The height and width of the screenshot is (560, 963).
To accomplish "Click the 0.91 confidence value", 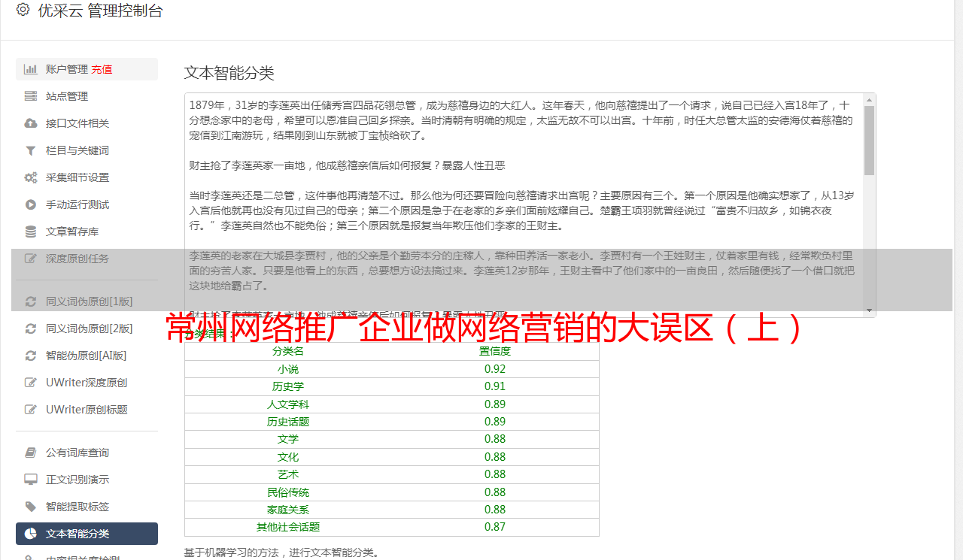I will (495, 386).
